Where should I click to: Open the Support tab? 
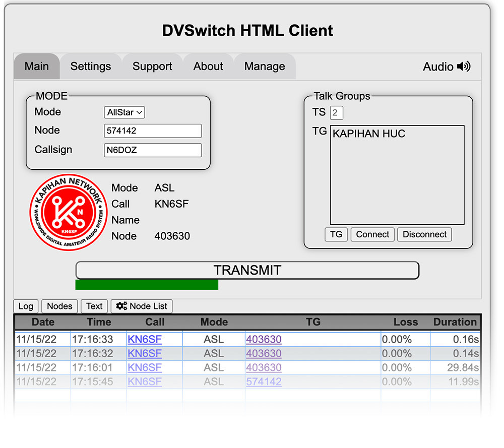tap(152, 66)
